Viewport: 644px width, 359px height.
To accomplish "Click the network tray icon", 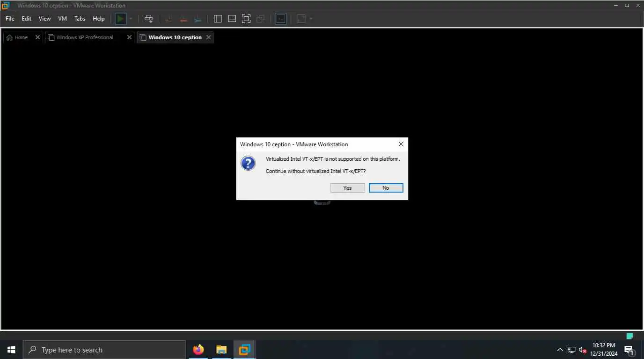I will (571, 350).
